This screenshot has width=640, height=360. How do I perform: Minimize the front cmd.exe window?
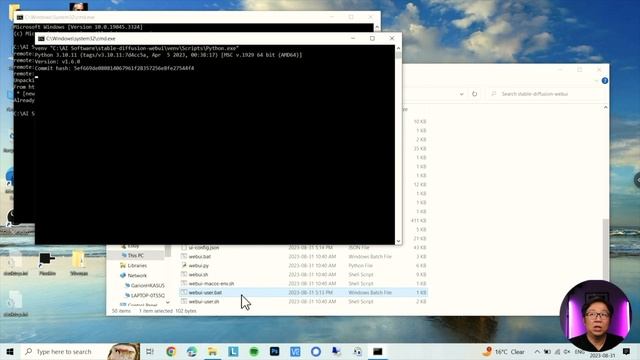point(353,38)
